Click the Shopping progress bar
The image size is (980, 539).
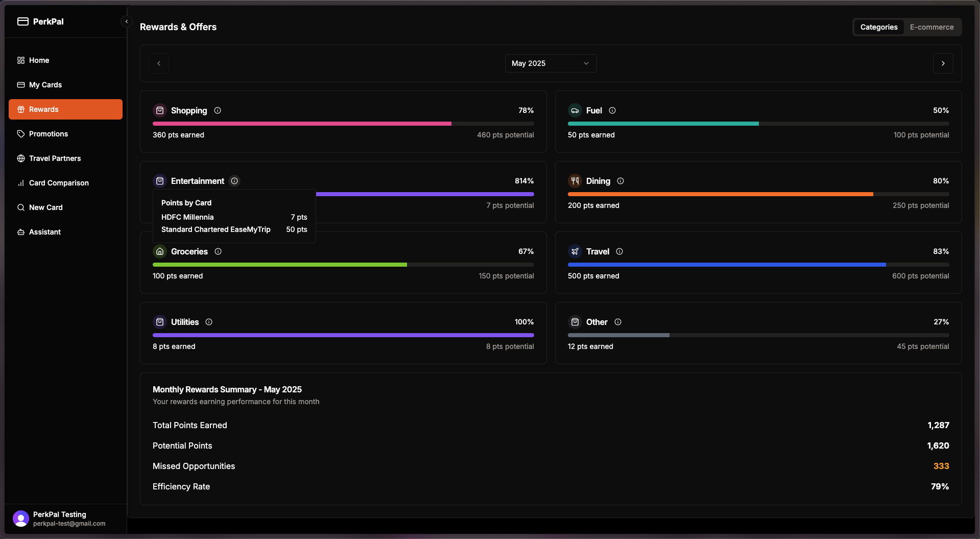pos(343,124)
